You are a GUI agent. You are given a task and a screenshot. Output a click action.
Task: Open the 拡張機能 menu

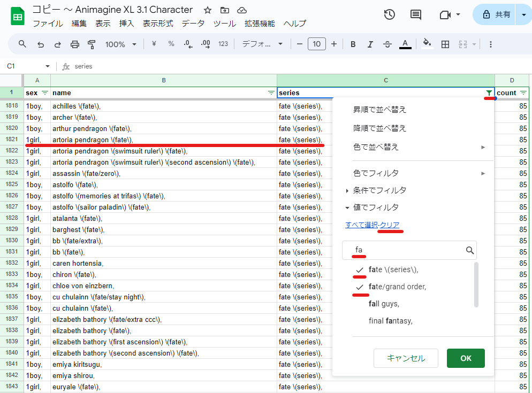(x=260, y=24)
